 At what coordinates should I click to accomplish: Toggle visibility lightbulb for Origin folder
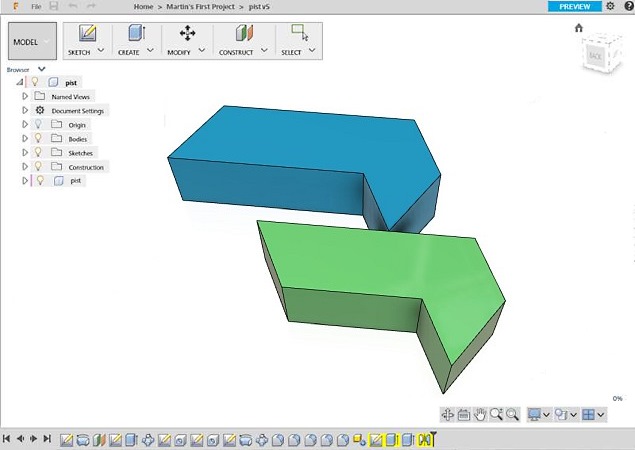coord(38,125)
